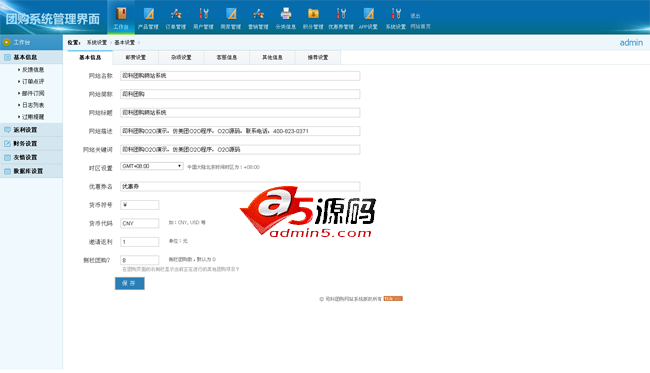Click the 优惠券名 input field
This screenshot has height=373, width=650.
pos(240,186)
